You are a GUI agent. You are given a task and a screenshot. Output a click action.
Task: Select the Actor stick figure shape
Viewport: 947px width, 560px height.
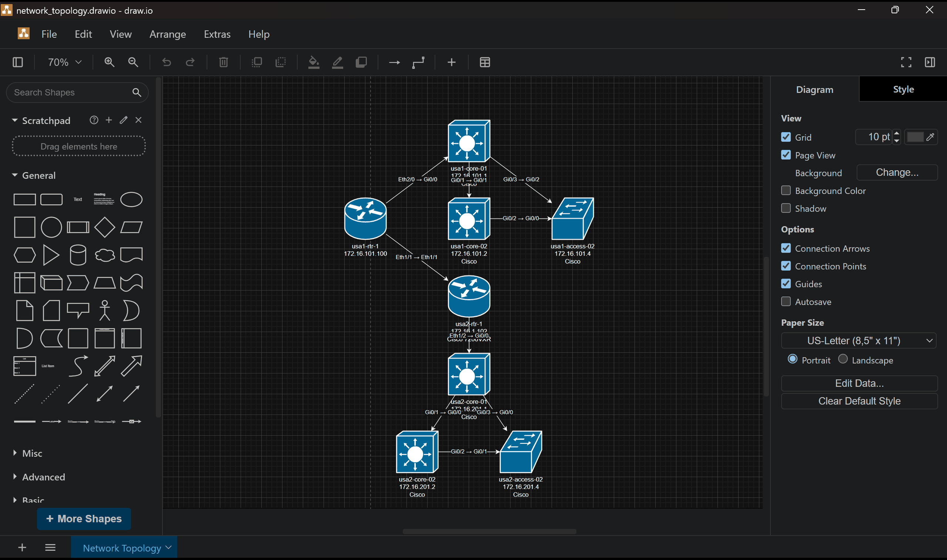tap(105, 311)
